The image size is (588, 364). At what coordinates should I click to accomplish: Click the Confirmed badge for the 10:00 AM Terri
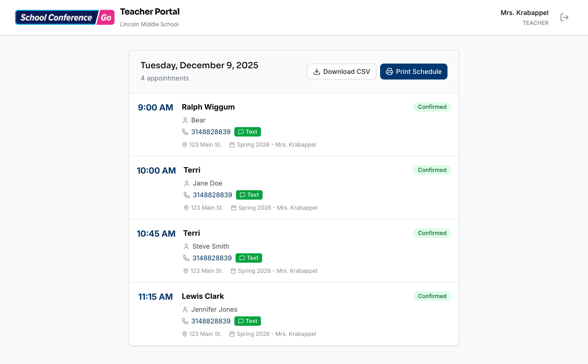[432, 170]
